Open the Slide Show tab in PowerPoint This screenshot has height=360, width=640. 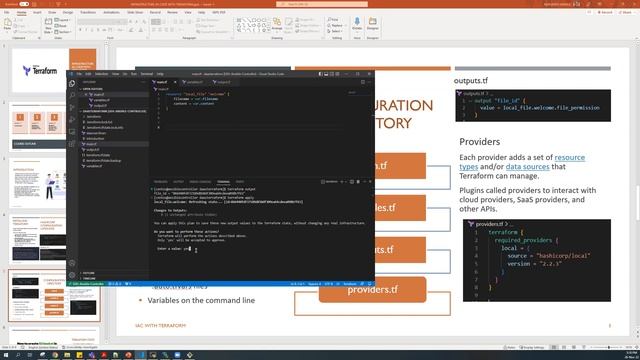[135, 12]
